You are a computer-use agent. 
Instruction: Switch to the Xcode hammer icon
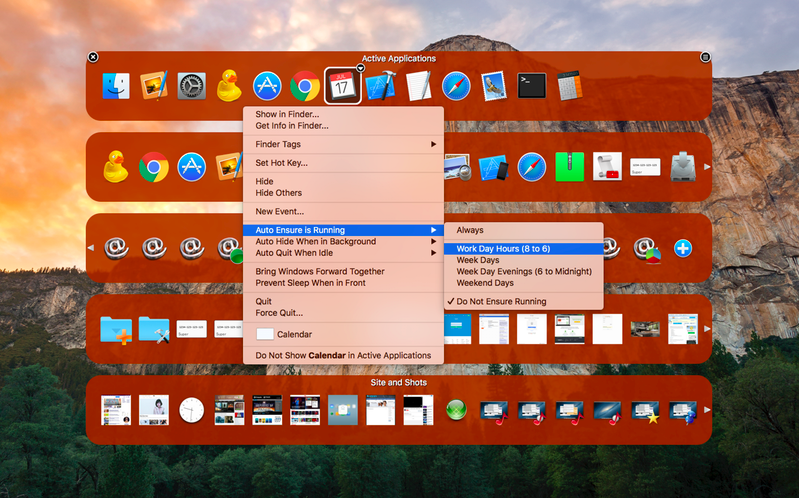pyautogui.click(x=381, y=86)
